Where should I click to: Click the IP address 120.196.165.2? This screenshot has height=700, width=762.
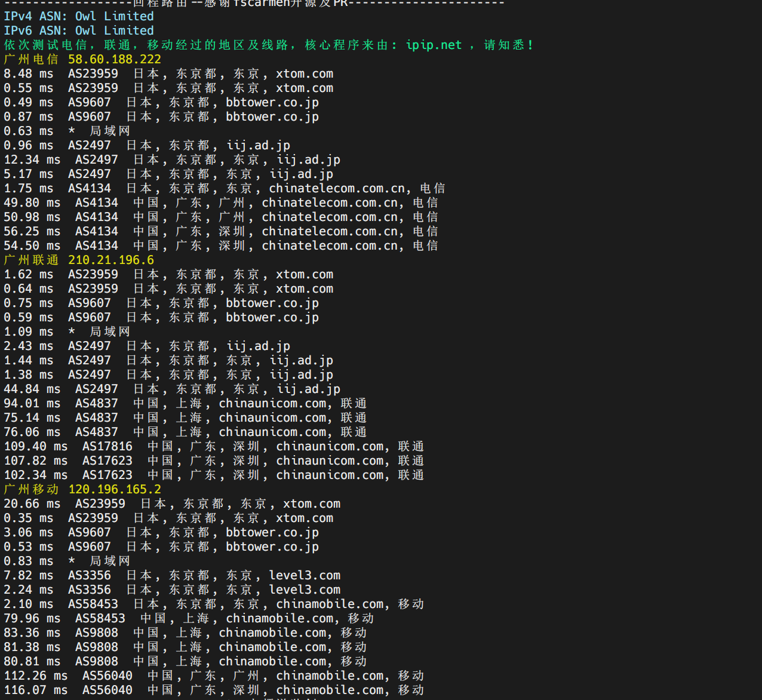coord(115,489)
